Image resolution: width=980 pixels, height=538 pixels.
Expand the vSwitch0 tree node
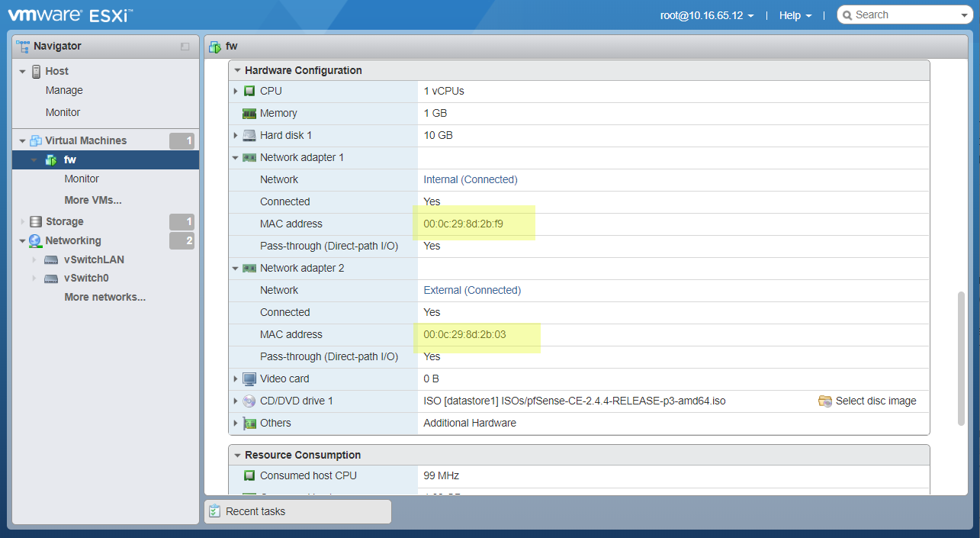tap(34, 278)
